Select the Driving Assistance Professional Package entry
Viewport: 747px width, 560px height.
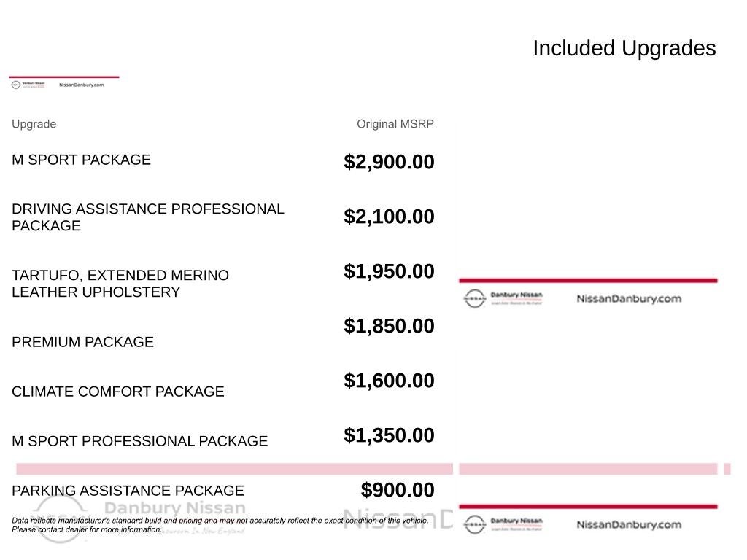[x=147, y=217]
